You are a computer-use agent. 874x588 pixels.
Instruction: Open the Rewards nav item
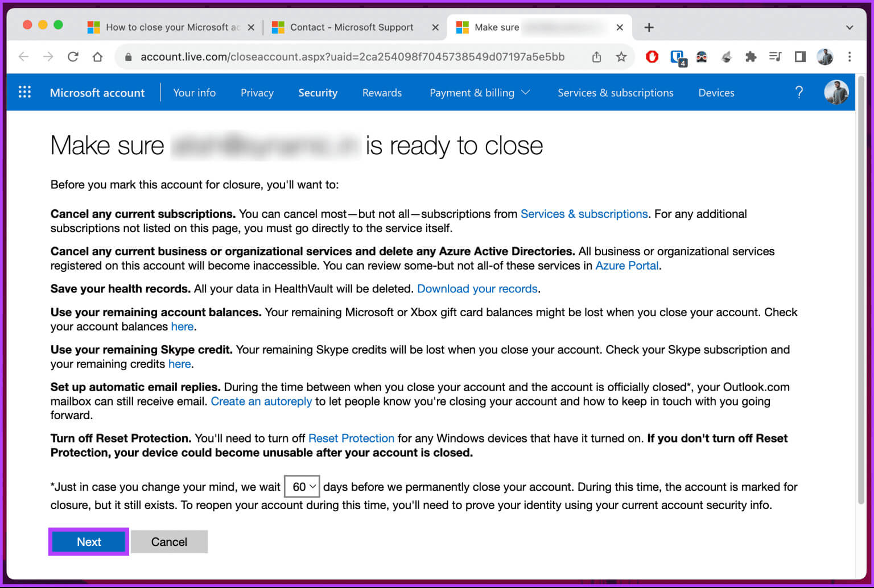tap(382, 93)
